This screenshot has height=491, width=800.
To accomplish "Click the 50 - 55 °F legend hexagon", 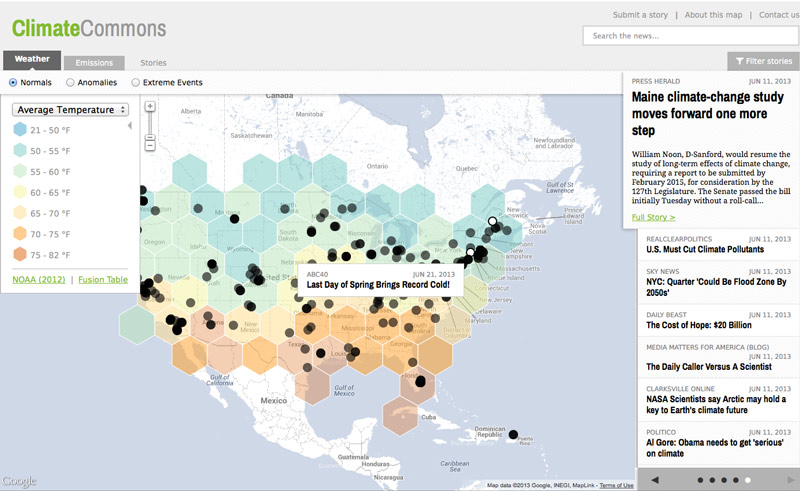I will click(x=20, y=151).
